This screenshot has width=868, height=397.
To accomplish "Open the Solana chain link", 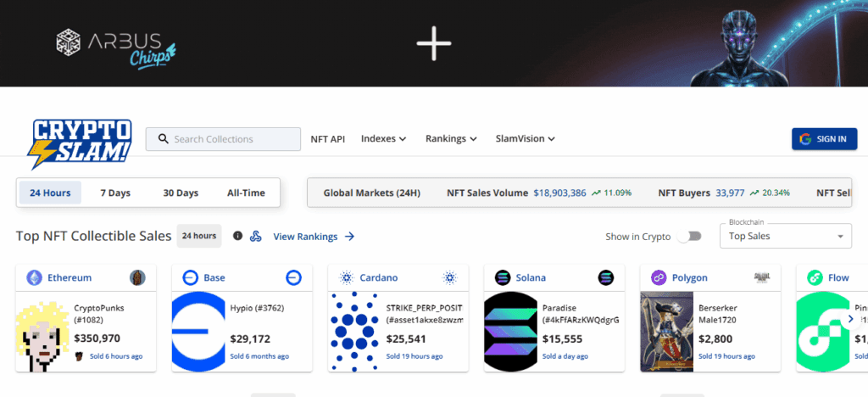I will pos(531,278).
